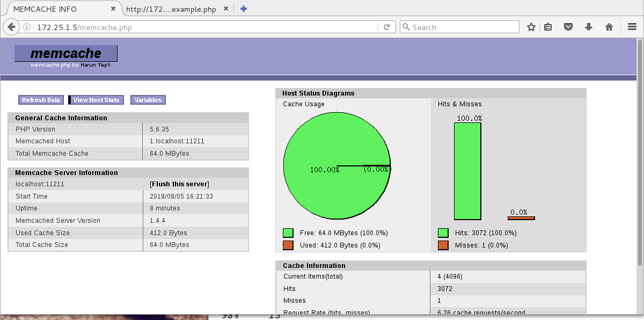
Task: Save page to Pocket icon
Action: pos(568,27)
